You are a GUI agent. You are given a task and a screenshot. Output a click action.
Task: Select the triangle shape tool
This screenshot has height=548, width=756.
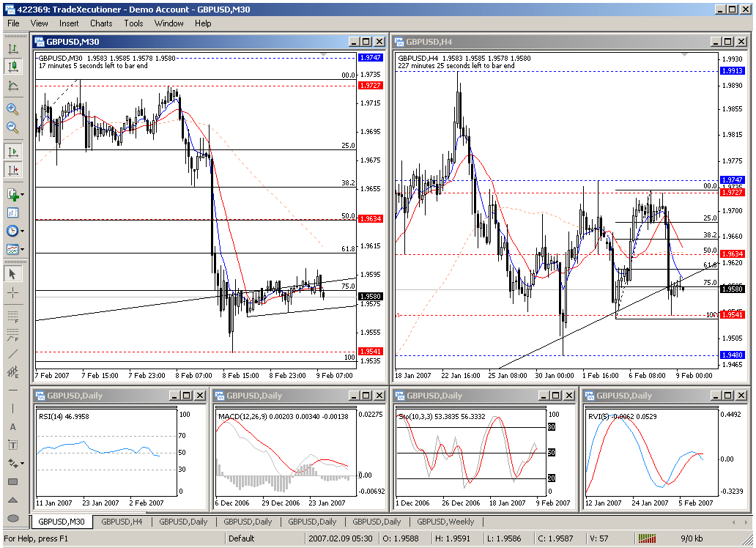13,500
